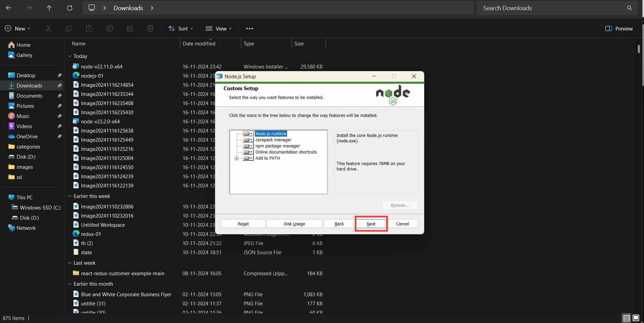Click the Cut scissors icon in toolbar
This screenshot has height=323, width=644.
point(49,28)
